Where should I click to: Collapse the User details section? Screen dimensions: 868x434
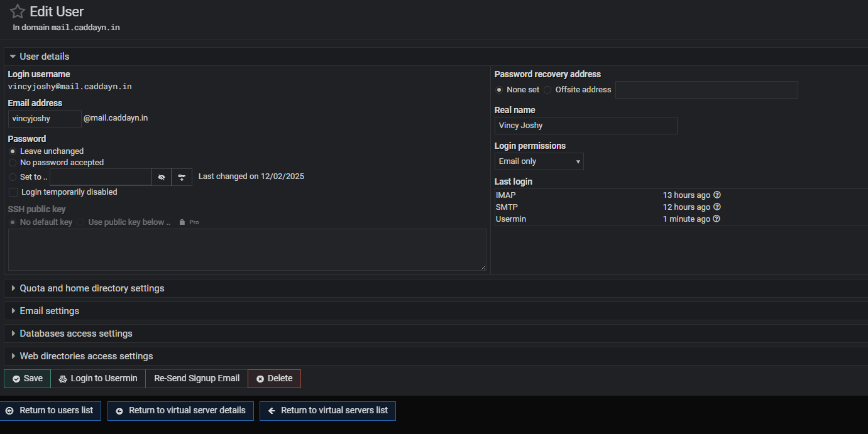pos(44,57)
